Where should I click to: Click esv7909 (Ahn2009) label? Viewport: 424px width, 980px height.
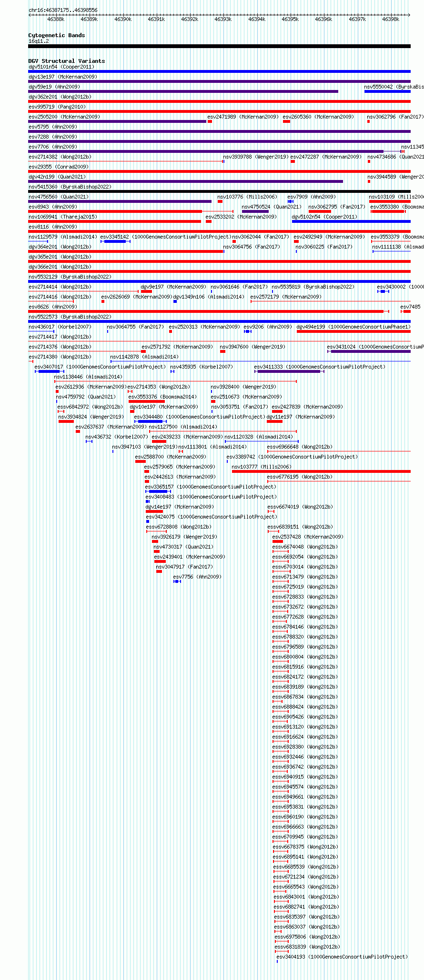click(x=312, y=197)
